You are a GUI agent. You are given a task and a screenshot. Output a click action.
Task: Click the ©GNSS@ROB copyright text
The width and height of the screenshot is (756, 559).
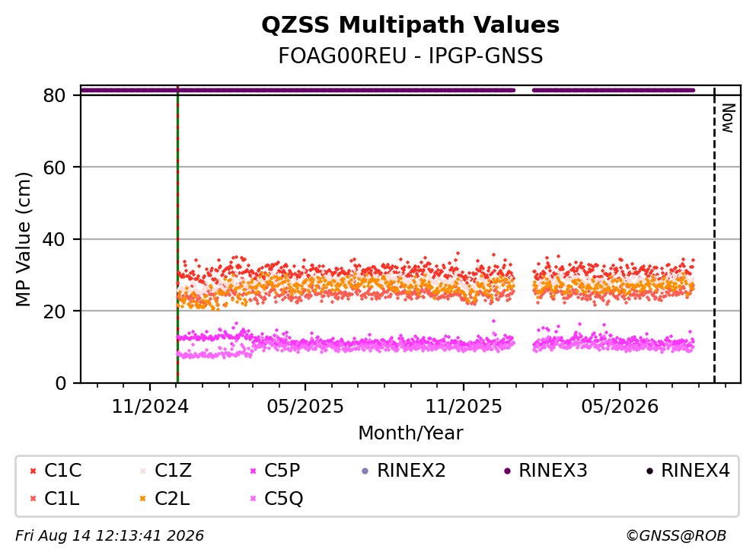point(676,535)
